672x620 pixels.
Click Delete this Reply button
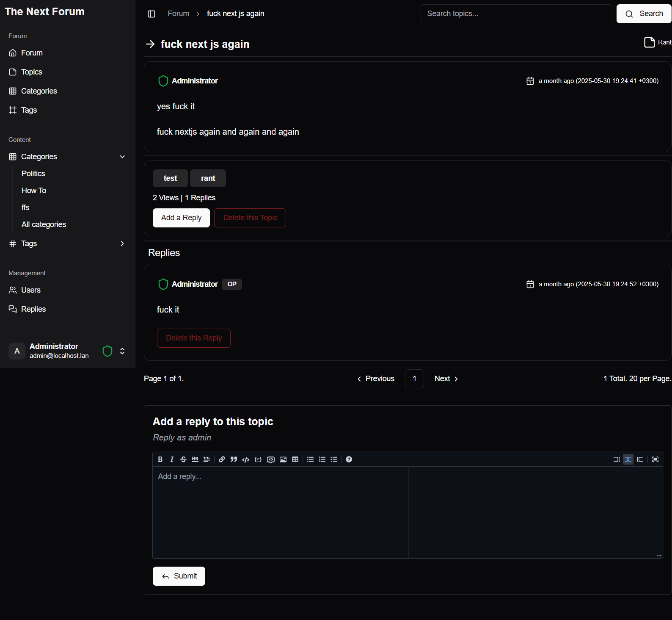point(194,338)
